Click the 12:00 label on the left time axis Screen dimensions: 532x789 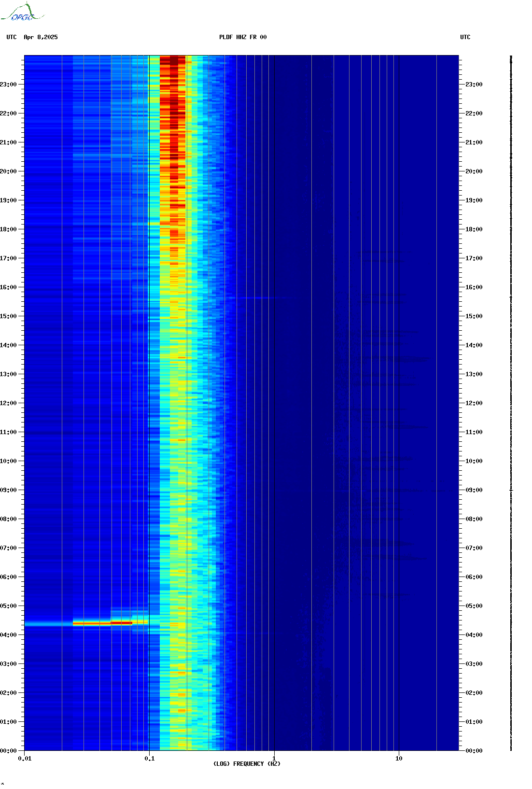coord(9,403)
